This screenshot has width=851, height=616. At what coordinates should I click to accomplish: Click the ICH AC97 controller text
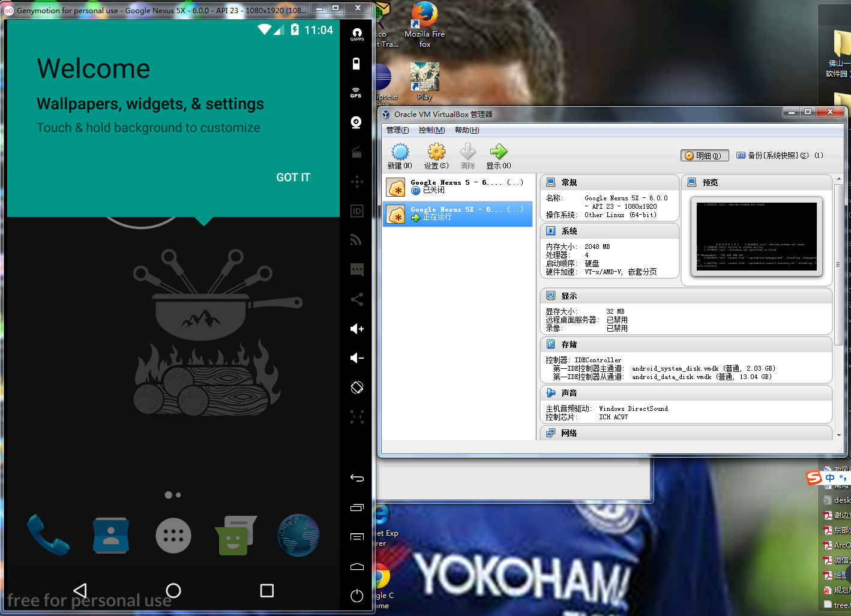[x=613, y=417]
